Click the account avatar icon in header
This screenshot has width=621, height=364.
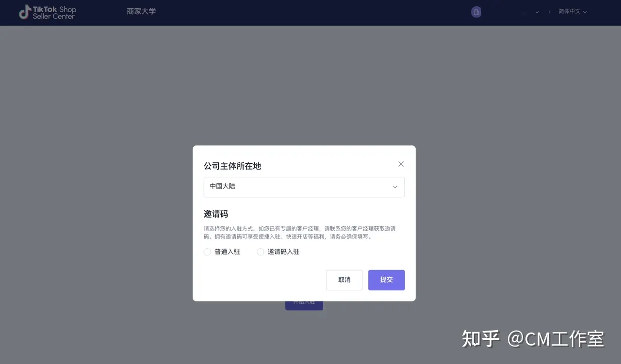coord(476,12)
